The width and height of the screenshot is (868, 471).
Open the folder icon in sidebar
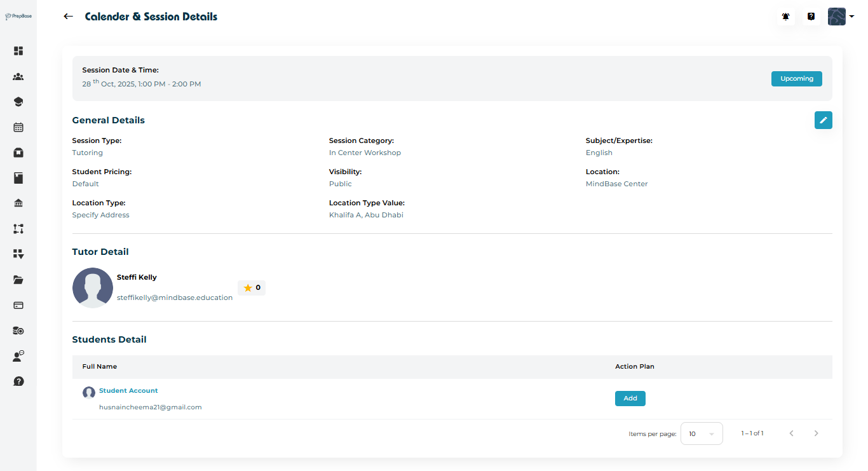pyautogui.click(x=18, y=280)
